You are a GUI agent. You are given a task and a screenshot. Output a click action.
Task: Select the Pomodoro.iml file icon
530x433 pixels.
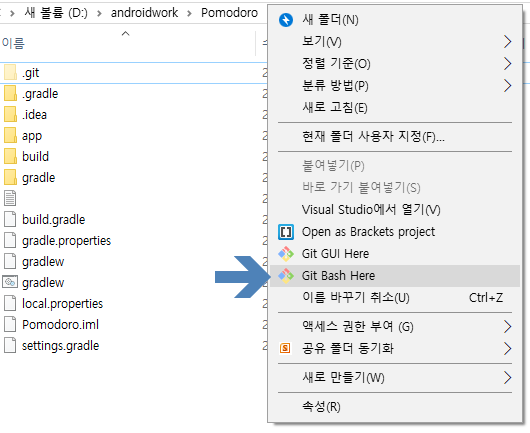pyautogui.click(x=10, y=324)
